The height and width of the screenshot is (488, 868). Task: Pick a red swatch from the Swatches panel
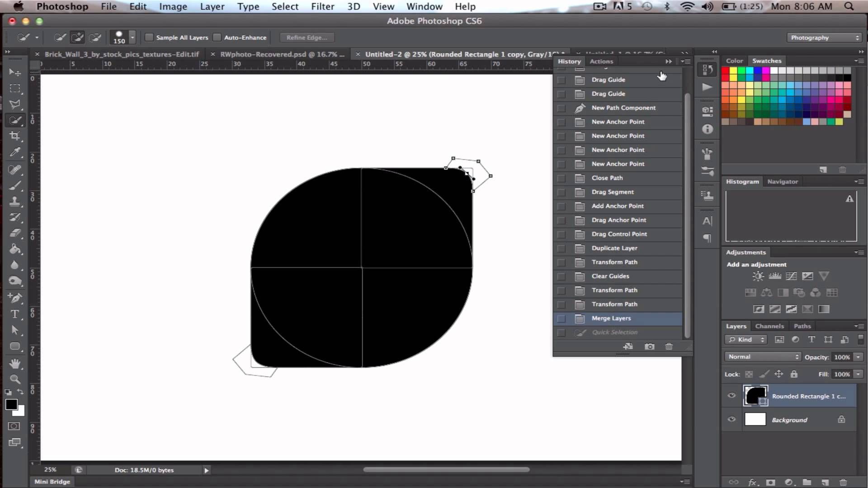pyautogui.click(x=726, y=70)
